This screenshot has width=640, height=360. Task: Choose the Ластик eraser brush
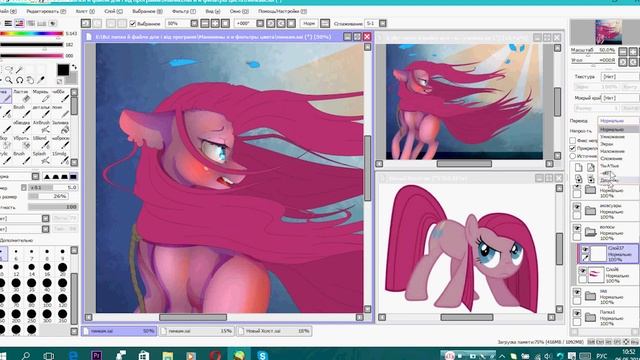coord(21,96)
